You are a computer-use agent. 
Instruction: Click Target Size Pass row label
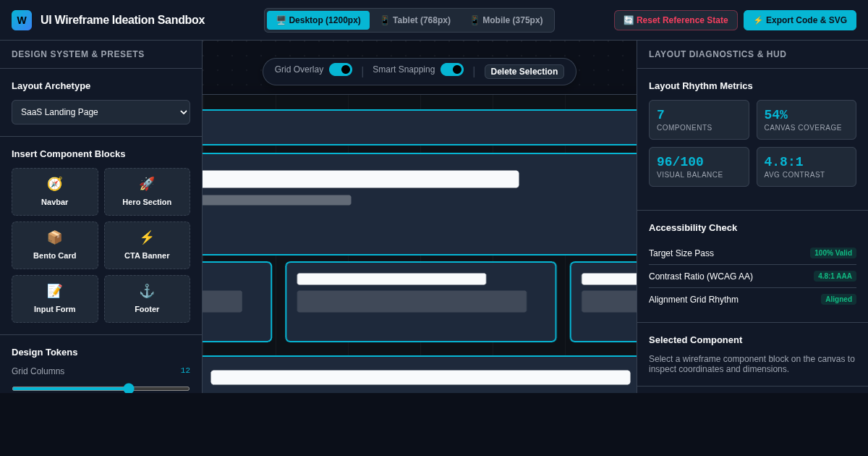(681, 253)
